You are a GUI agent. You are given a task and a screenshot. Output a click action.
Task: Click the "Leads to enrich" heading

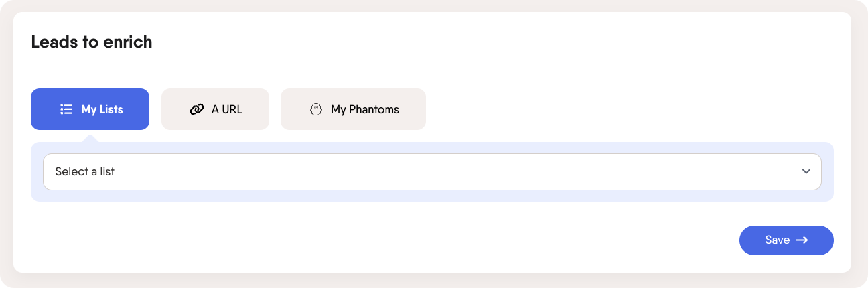pos(92,42)
